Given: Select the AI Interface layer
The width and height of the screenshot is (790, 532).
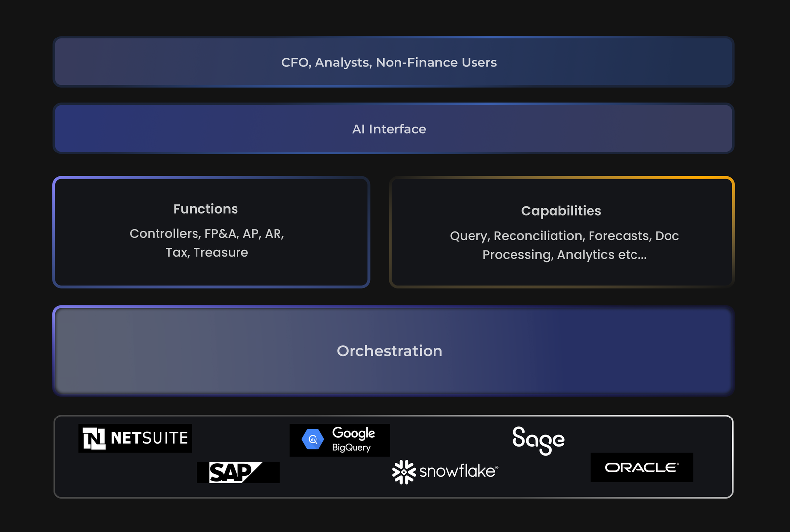Looking at the screenshot, I should coord(389,129).
